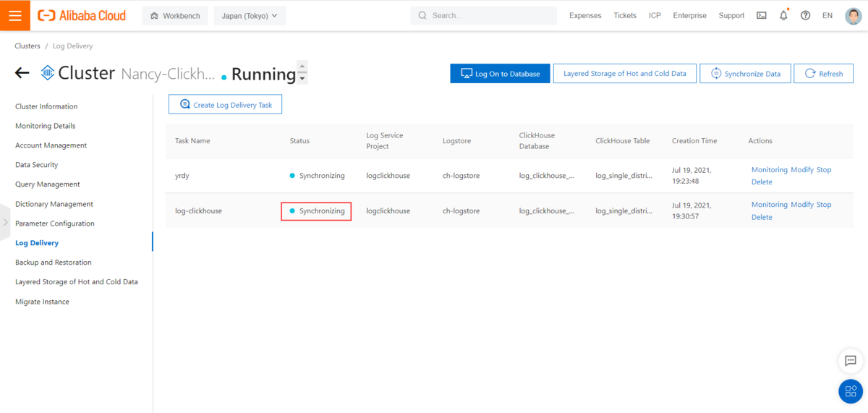Delete the yrdy task
The image size is (868, 413).
click(762, 182)
